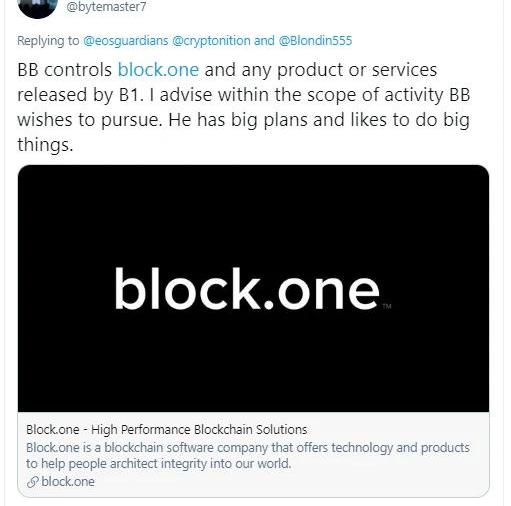Click the white block.one logo text
The image size is (511, 506).
pyautogui.click(x=247, y=289)
